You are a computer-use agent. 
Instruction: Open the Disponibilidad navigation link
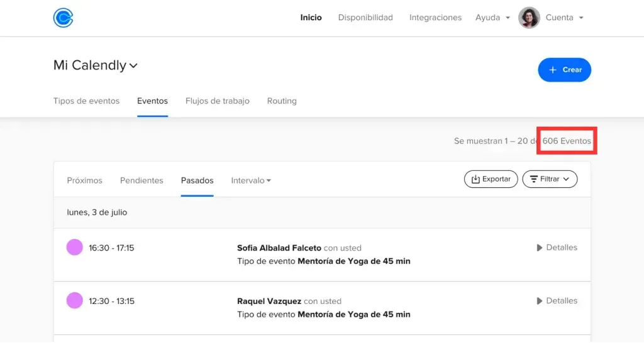[x=365, y=18]
